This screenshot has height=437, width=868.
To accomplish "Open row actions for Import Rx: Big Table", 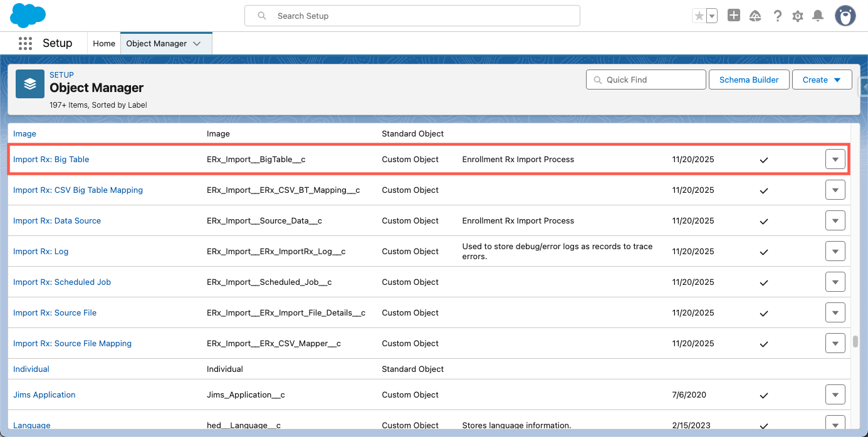I will (835, 160).
